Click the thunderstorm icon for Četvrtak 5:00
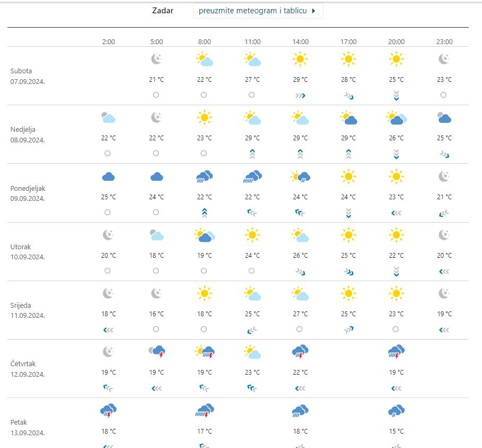 point(157,352)
